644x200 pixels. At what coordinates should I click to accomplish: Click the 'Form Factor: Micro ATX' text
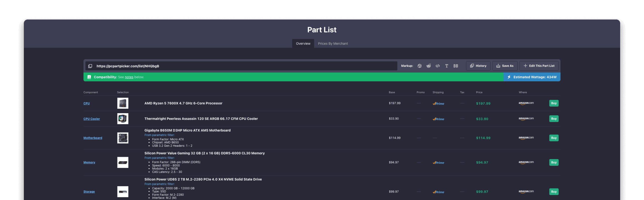(x=168, y=140)
